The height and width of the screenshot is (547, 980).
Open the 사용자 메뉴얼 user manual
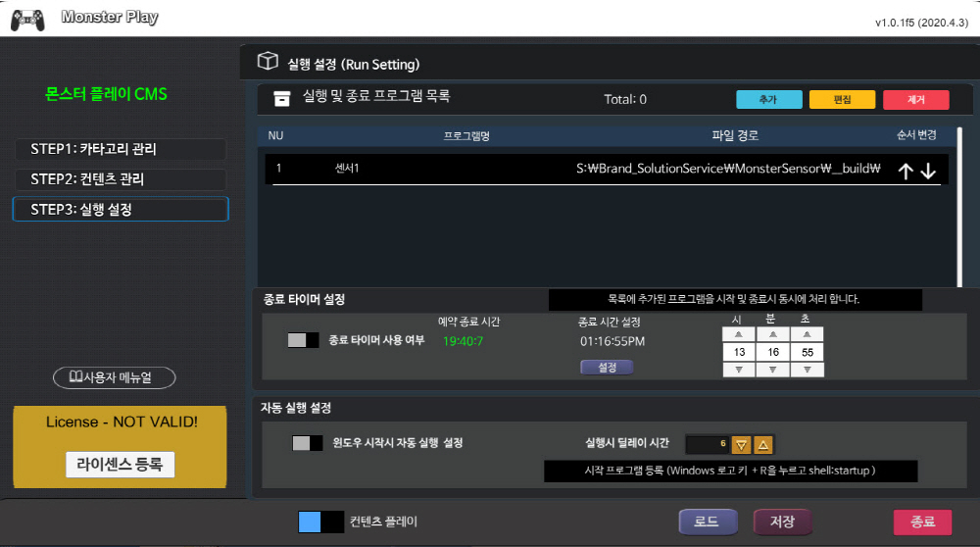pos(115,377)
